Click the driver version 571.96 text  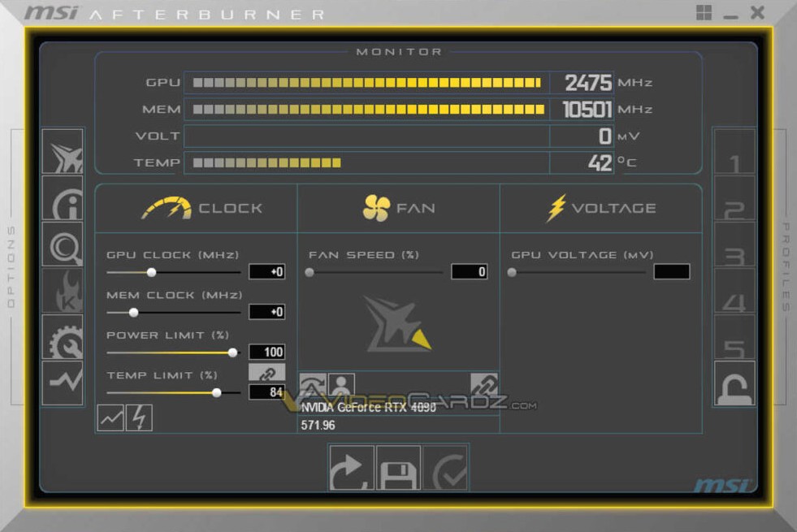(318, 426)
